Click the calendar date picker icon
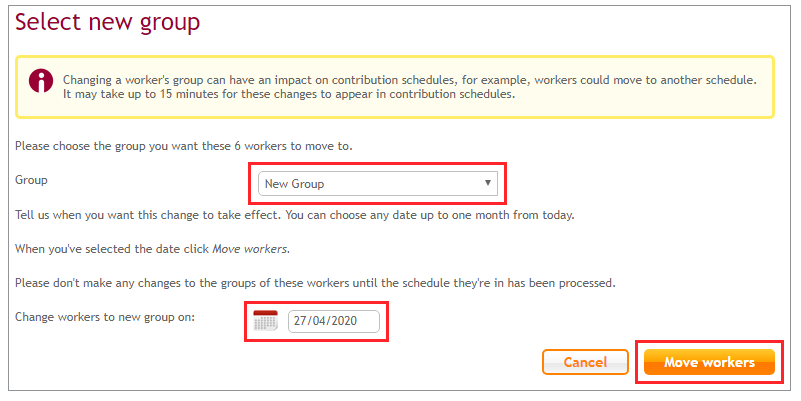The width and height of the screenshot is (801, 401). click(265, 321)
